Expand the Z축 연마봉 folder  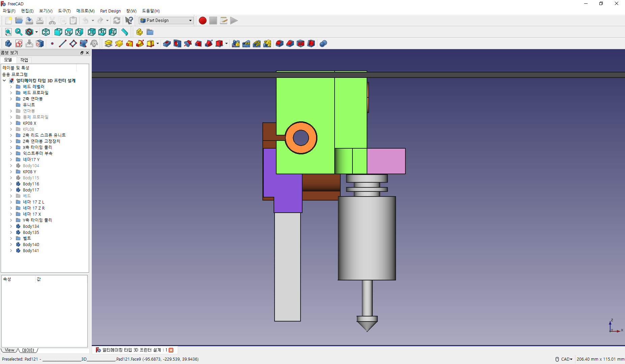point(11,99)
